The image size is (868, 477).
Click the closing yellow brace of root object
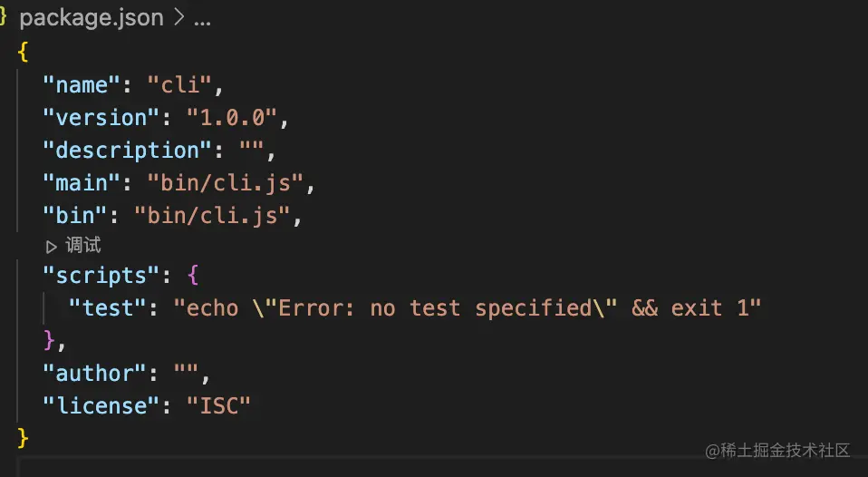pos(23,438)
